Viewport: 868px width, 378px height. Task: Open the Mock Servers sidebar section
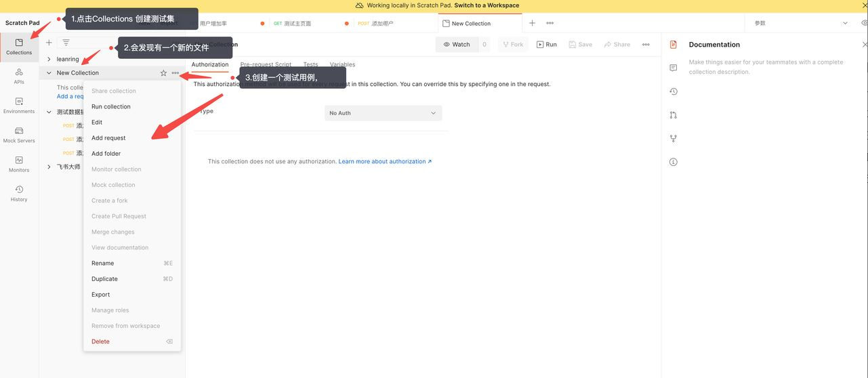pos(19,135)
